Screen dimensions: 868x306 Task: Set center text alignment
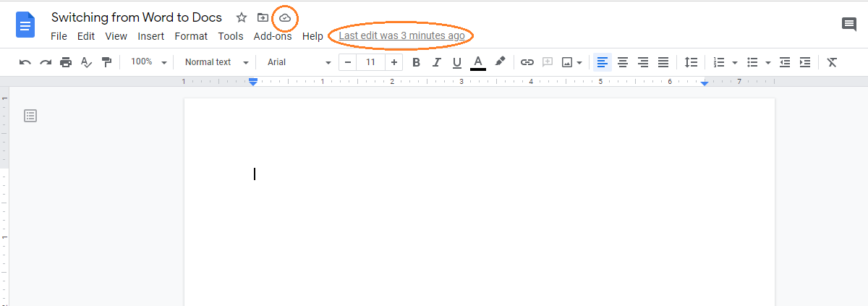tap(623, 62)
